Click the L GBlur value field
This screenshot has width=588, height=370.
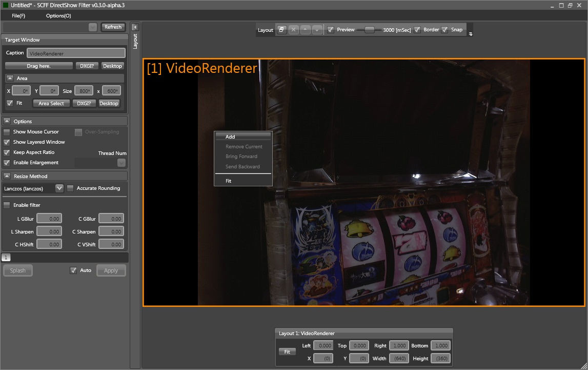click(49, 219)
